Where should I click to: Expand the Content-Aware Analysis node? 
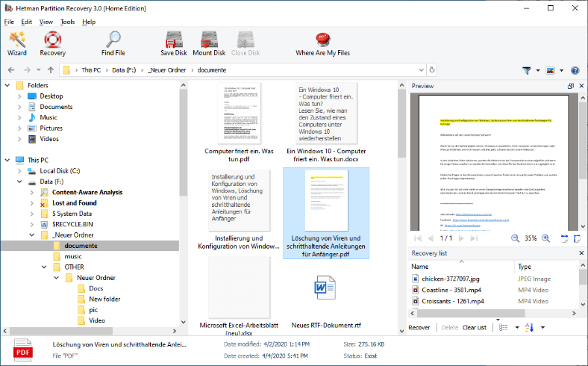[x=32, y=192]
